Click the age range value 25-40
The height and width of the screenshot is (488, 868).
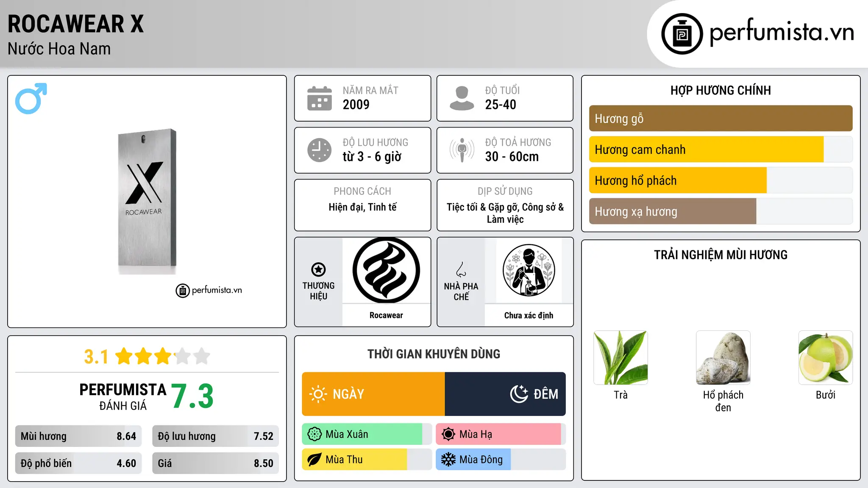501,105
